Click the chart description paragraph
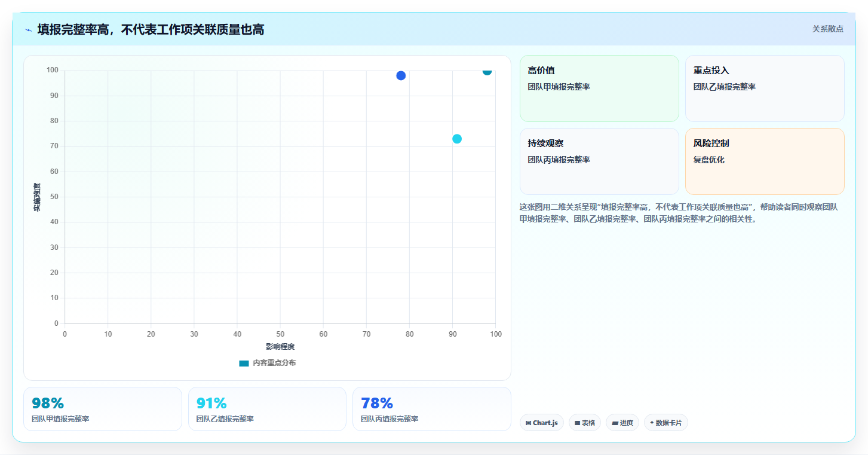This screenshot has width=868, height=455. click(679, 213)
